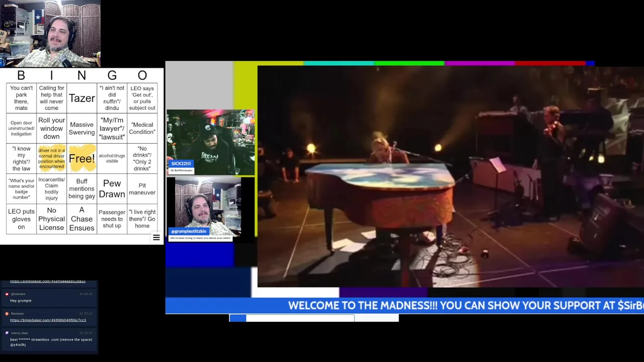Toggle 'LEO says Get out' bingo square

pos(142,98)
